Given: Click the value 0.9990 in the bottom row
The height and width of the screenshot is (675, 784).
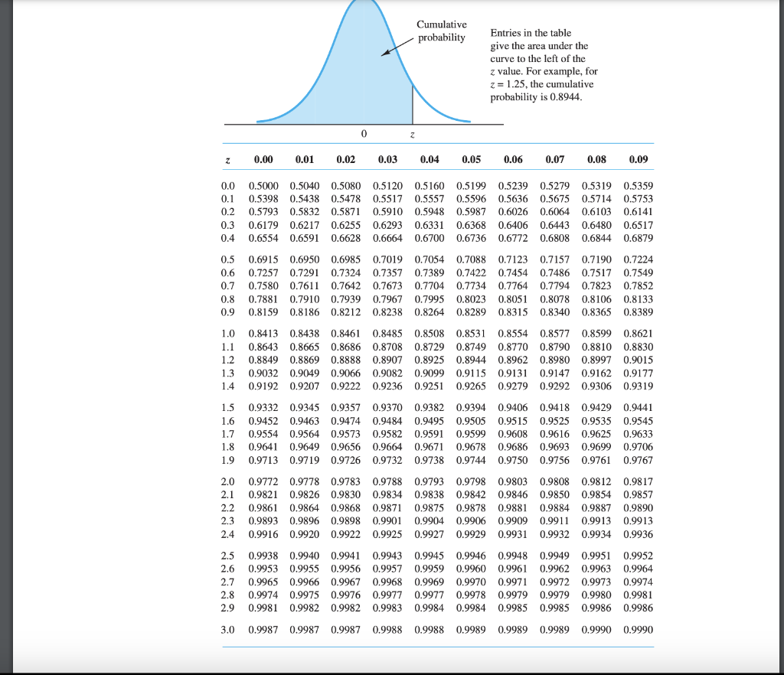Looking at the screenshot, I should point(639,629).
